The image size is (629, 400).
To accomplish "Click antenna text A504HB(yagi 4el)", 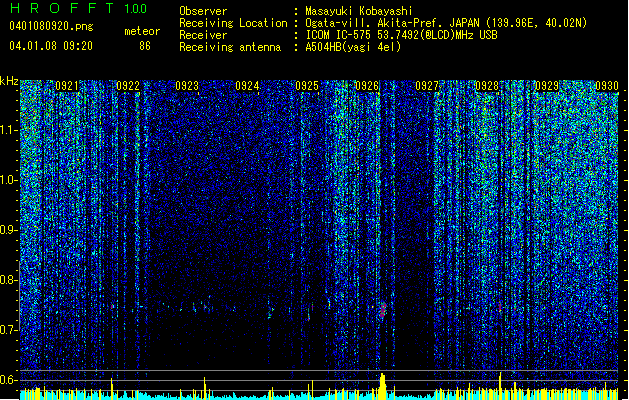I will coord(353,47).
